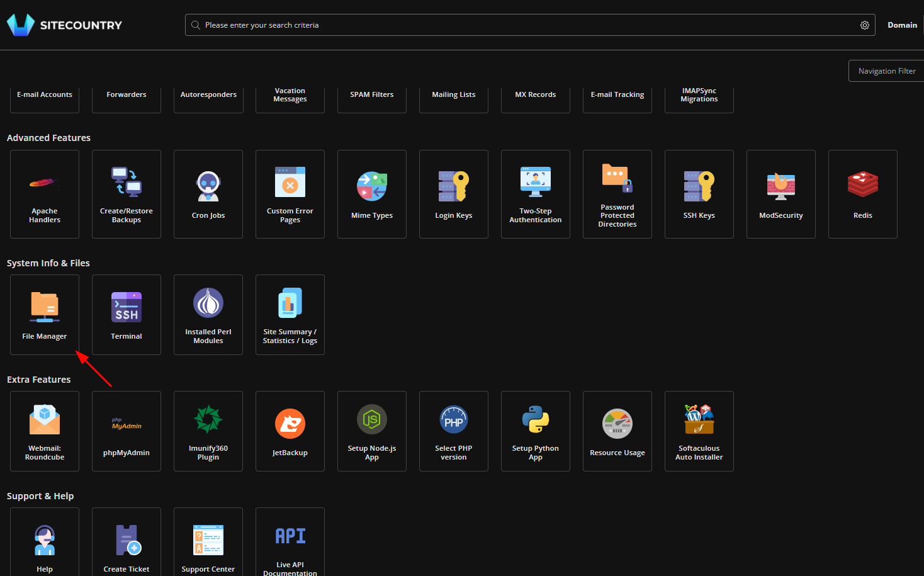Click the Navigation Filter button
Screen dimensions: 924x576
(886, 71)
